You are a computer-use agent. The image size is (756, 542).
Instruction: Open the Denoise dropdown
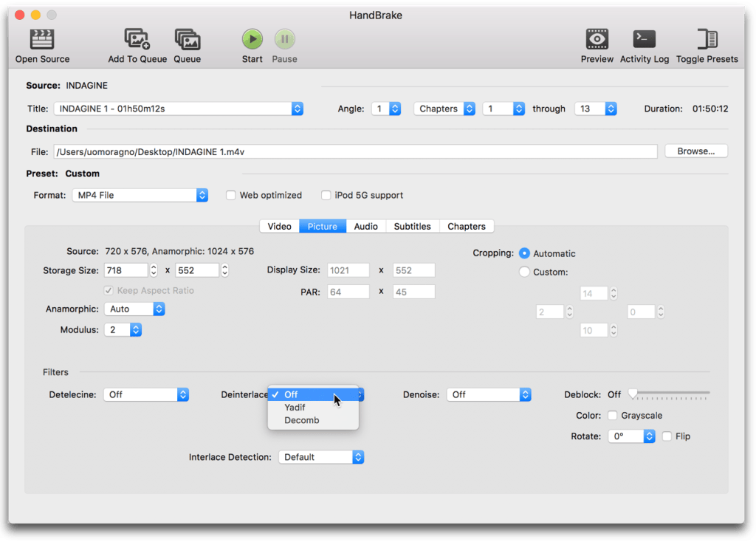click(x=489, y=395)
